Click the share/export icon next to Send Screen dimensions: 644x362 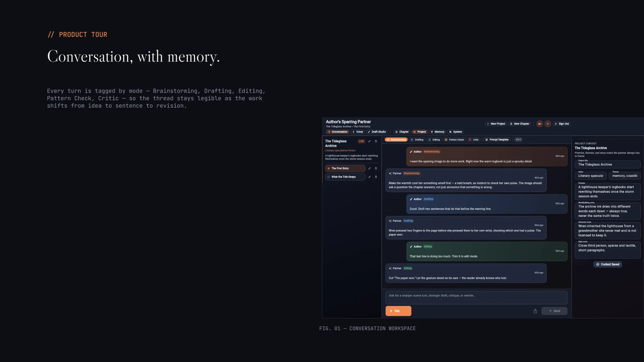tap(535, 311)
